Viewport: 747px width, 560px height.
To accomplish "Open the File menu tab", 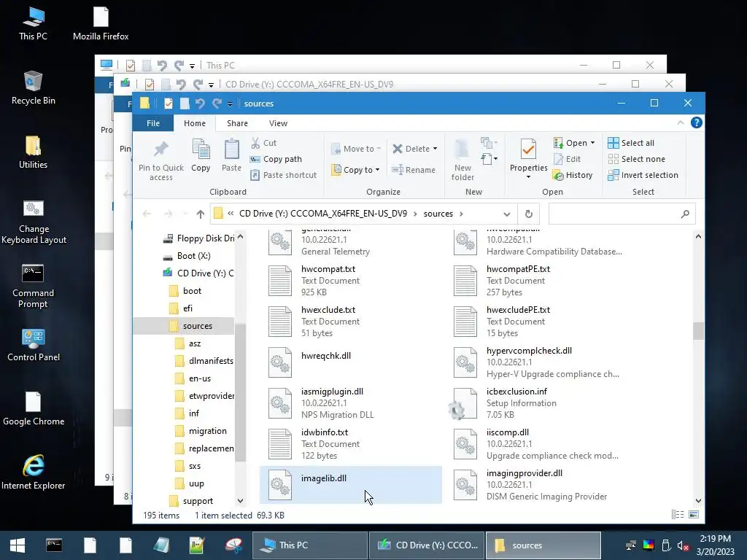I will 153,123.
